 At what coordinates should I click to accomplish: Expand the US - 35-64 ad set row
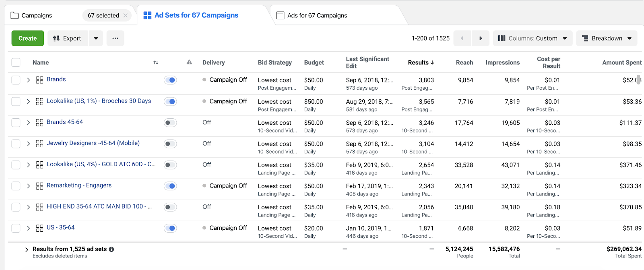click(x=28, y=228)
